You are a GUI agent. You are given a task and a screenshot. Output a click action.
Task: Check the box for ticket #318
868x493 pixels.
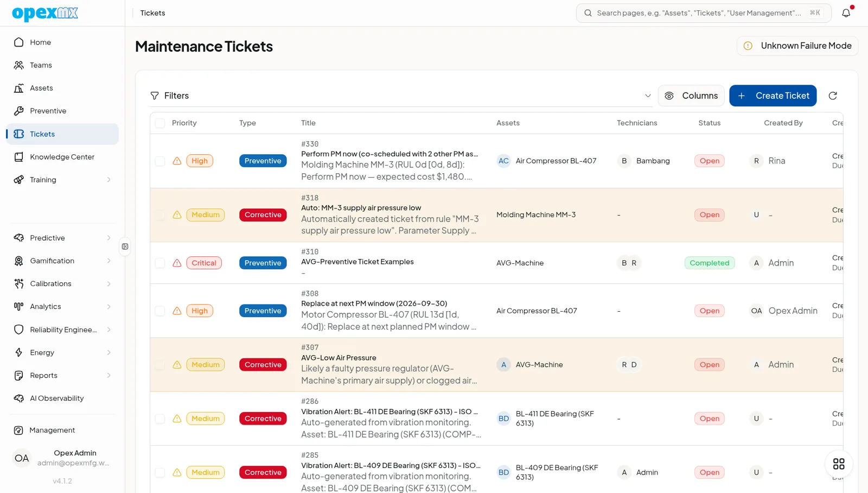click(160, 215)
